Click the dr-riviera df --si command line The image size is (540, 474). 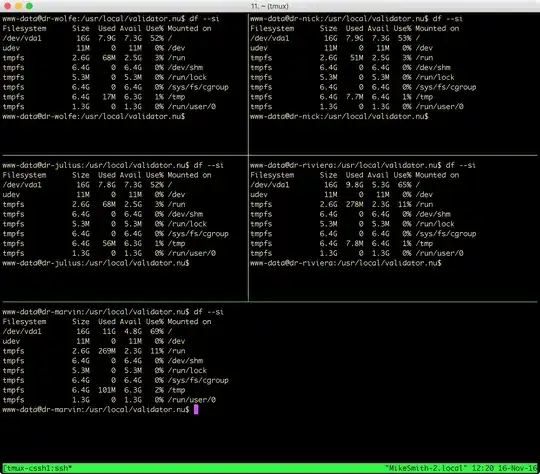click(363, 165)
